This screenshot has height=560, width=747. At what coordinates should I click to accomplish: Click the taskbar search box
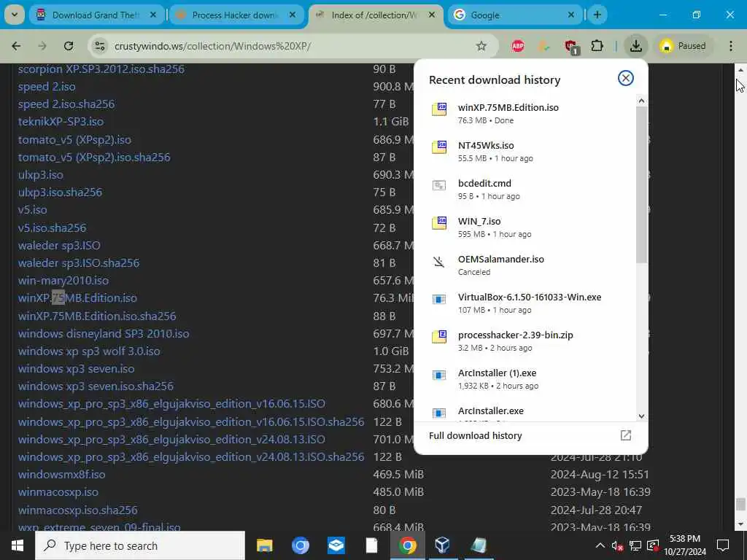pos(140,545)
